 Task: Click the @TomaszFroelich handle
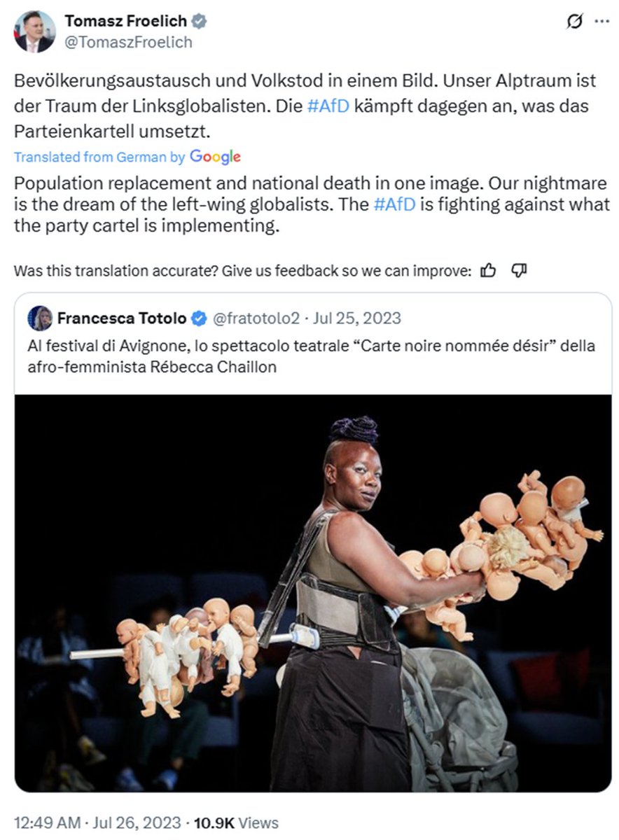tap(128, 42)
